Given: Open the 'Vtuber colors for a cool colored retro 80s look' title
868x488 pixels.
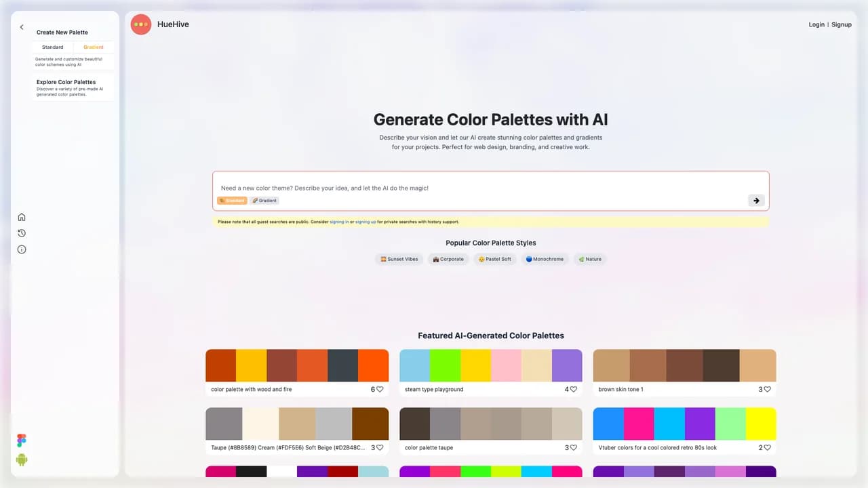Looking at the screenshot, I should [x=658, y=448].
